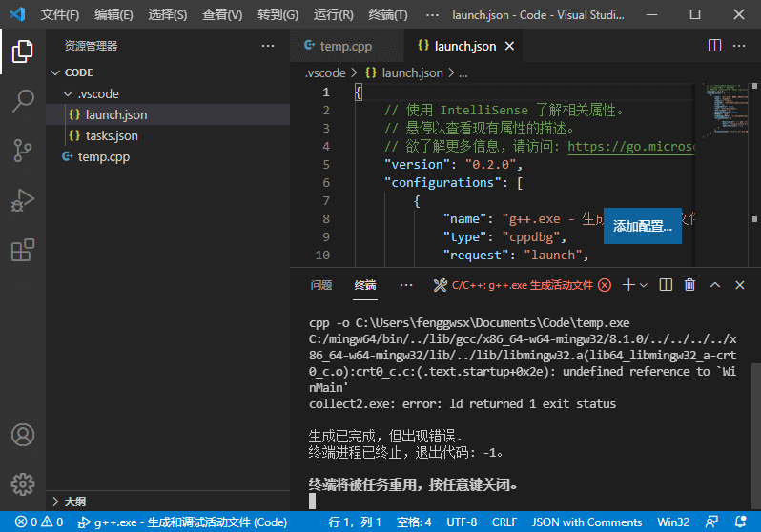The image size is (761, 532).
Task: Split the terminal panel
Action: (666, 285)
